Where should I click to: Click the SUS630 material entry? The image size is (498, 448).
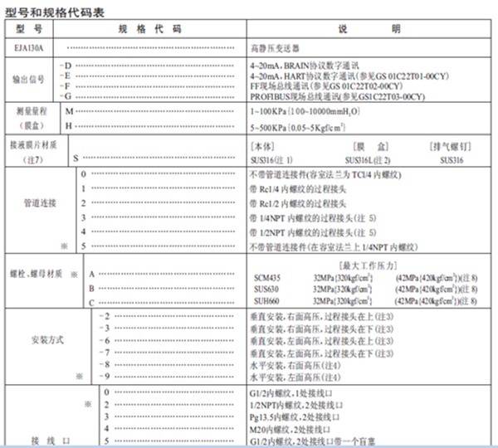pos(266,290)
